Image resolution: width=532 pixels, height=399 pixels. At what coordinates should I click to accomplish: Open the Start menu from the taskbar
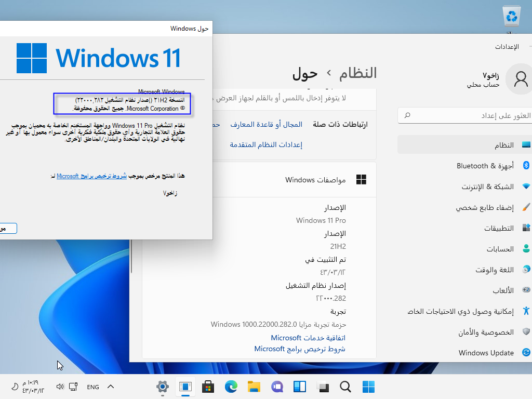368,387
